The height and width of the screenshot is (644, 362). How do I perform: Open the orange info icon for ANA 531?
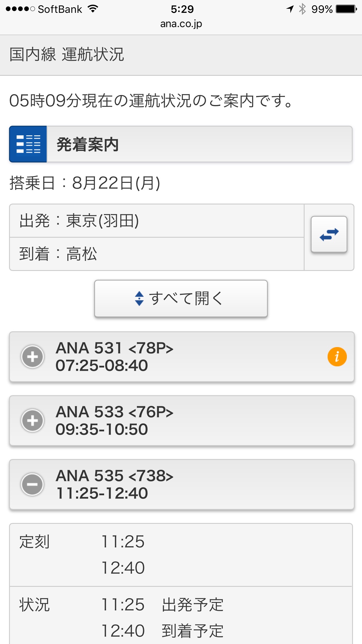337,356
